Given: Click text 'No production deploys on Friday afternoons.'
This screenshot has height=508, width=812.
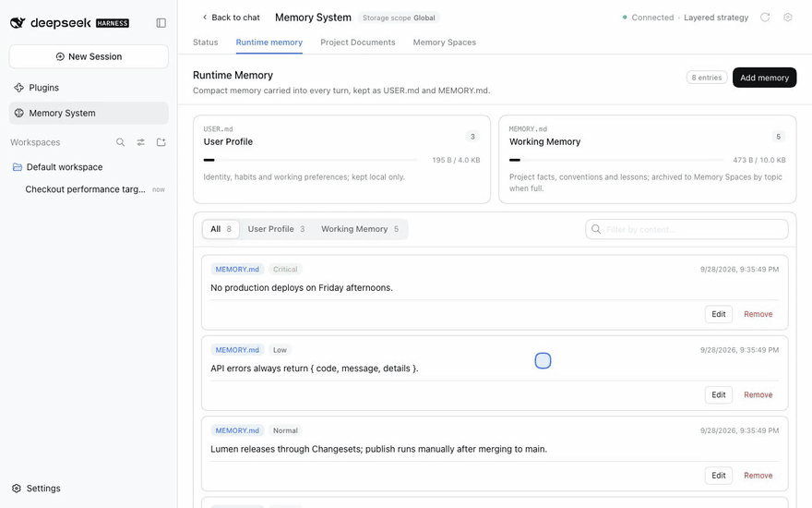Looking at the screenshot, I should (302, 287).
